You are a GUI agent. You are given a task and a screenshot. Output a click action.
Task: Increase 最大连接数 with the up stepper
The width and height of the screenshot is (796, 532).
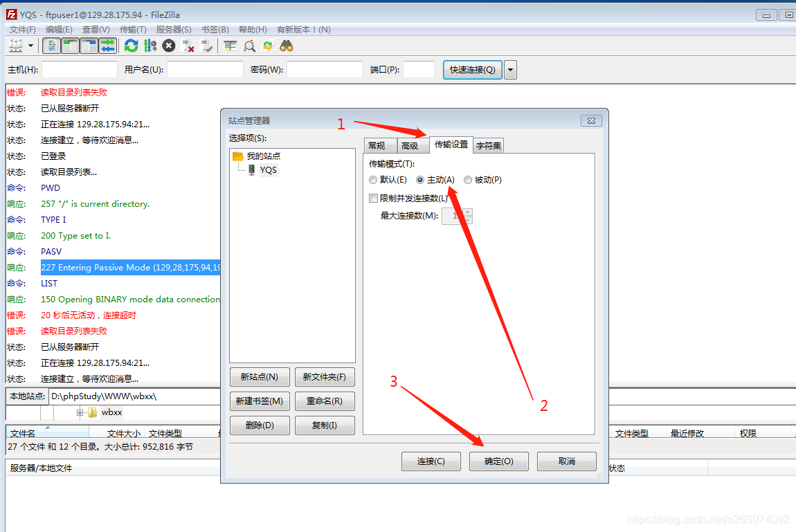click(x=467, y=212)
